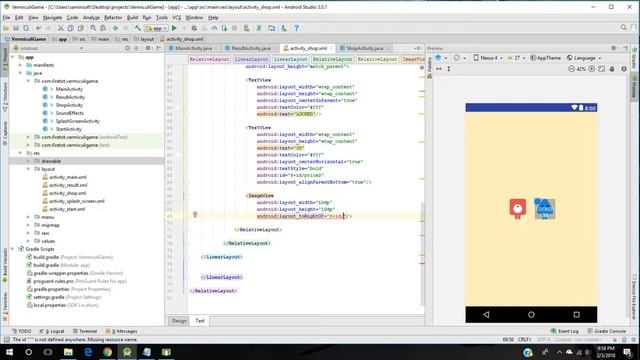
Task: Open the design surface layers dropdown
Action: point(440,58)
